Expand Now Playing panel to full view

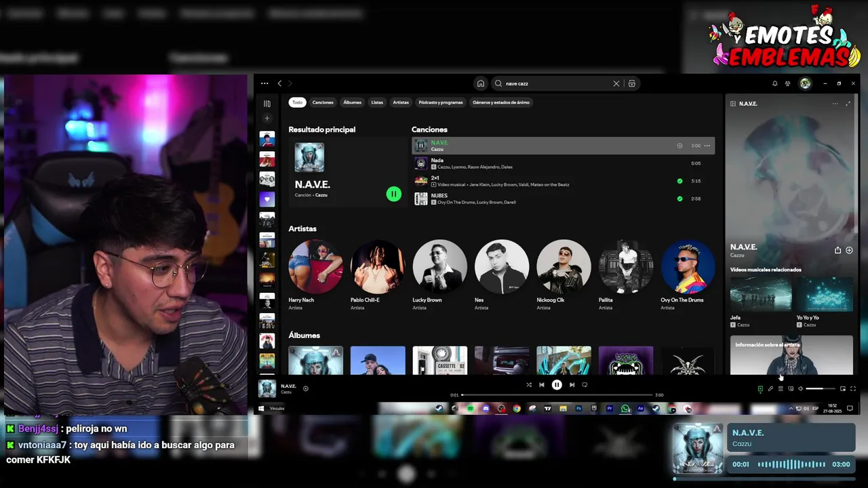(848, 104)
